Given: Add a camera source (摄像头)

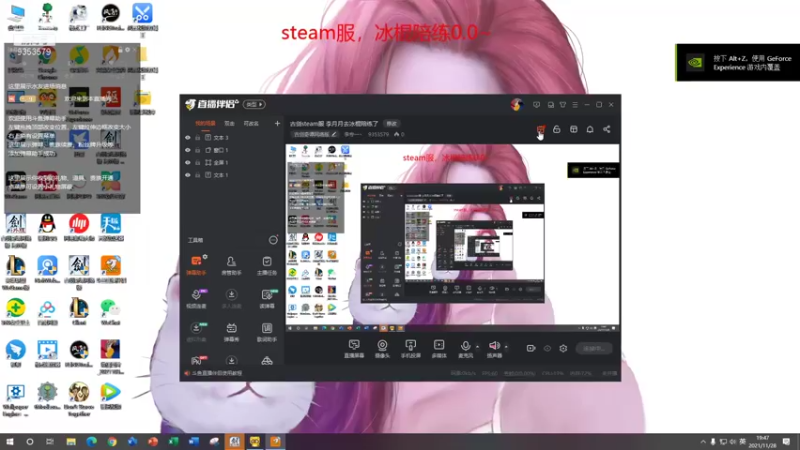Looking at the screenshot, I should pos(382,349).
